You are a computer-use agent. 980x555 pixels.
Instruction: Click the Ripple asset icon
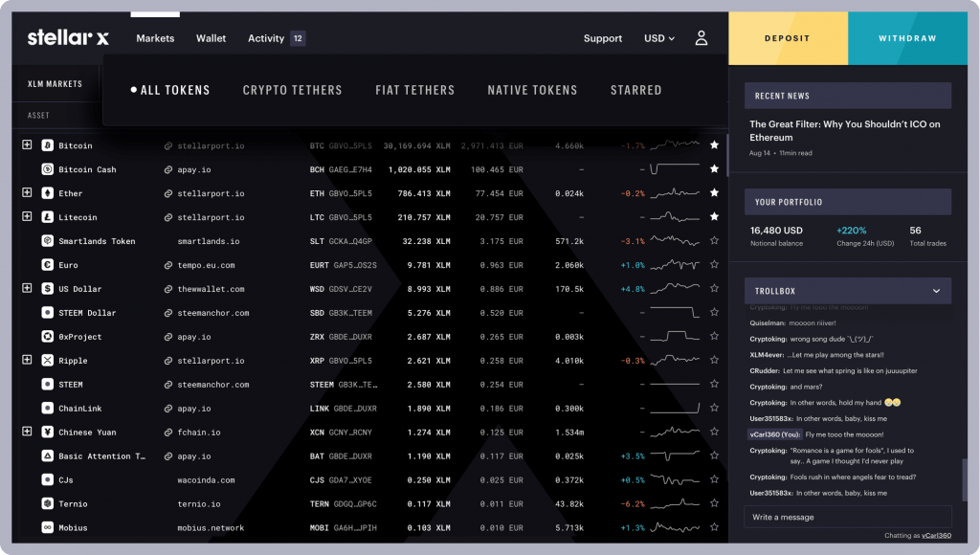tap(47, 360)
